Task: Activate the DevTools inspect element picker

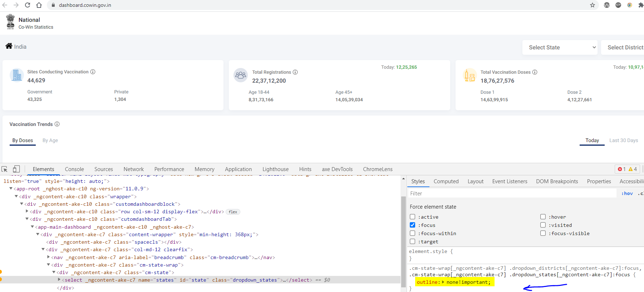Action: [5, 169]
